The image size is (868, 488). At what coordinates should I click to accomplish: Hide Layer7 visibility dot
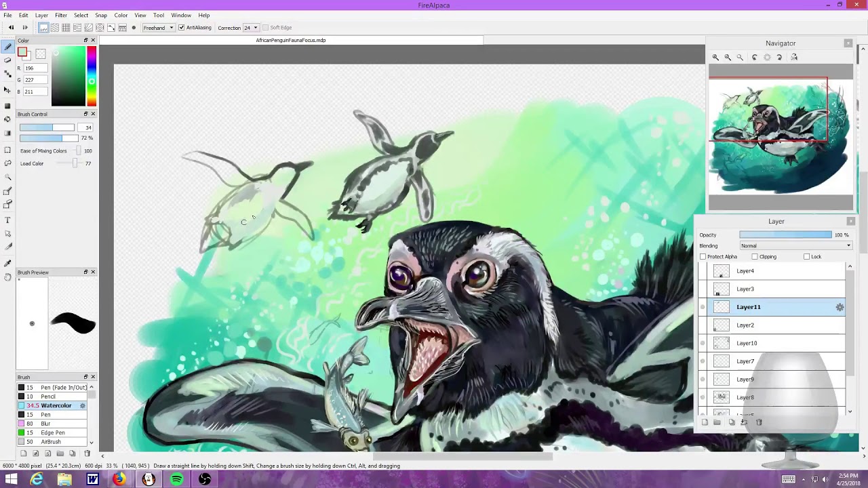[x=703, y=361]
